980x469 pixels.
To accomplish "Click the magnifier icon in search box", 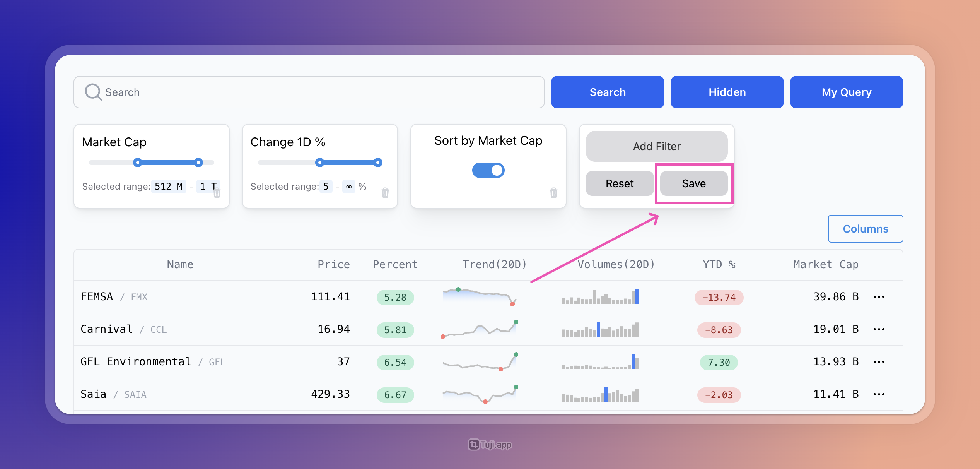I will (93, 92).
